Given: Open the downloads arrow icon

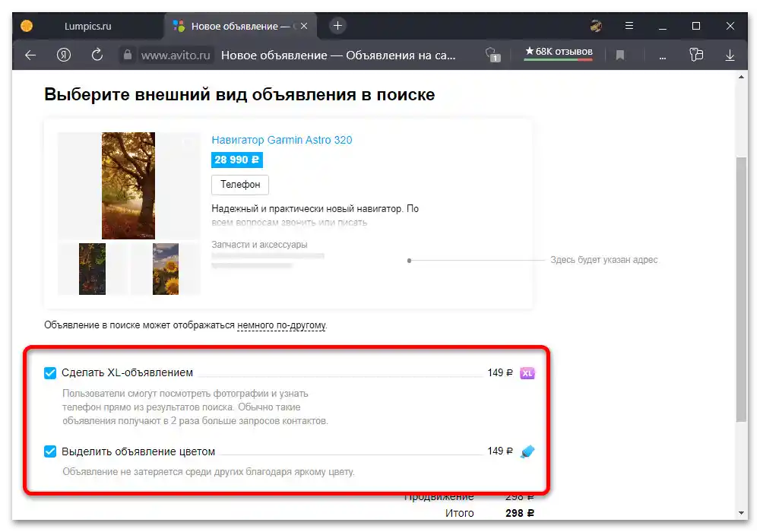Looking at the screenshot, I should (730, 55).
